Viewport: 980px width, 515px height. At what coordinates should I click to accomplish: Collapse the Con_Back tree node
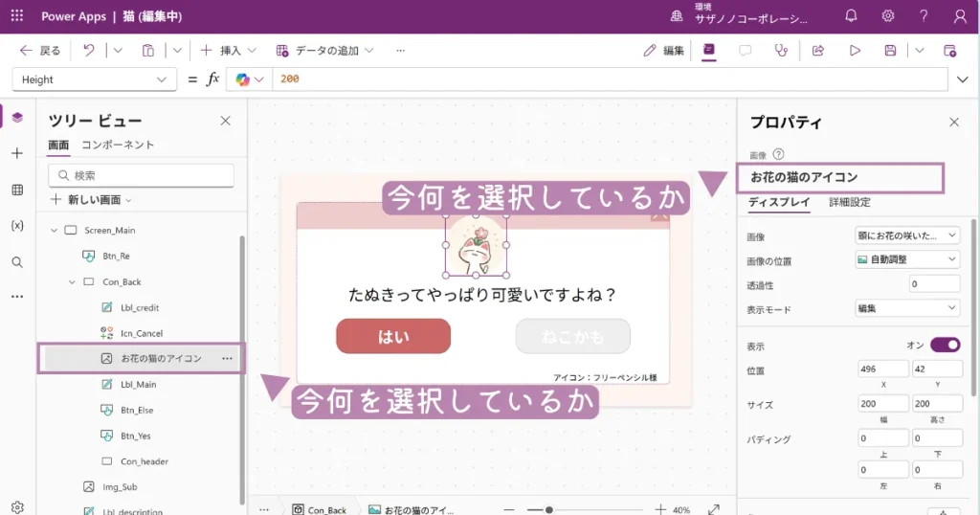click(x=72, y=281)
